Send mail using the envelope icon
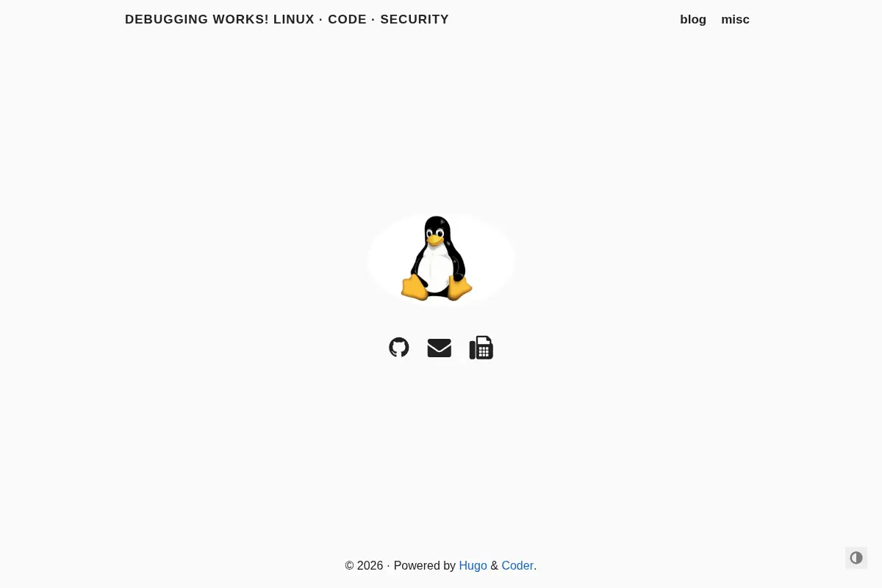882x588 pixels. point(440,348)
